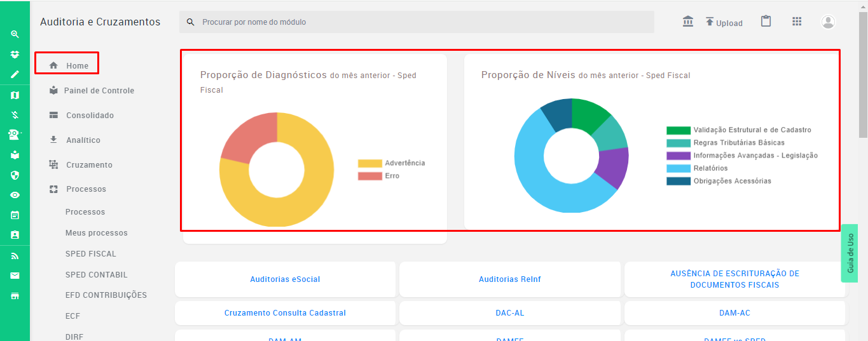The height and width of the screenshot is (341, 868).
Task: Open the clipboard icon in the top bar
Action: (x=766, y=22)
